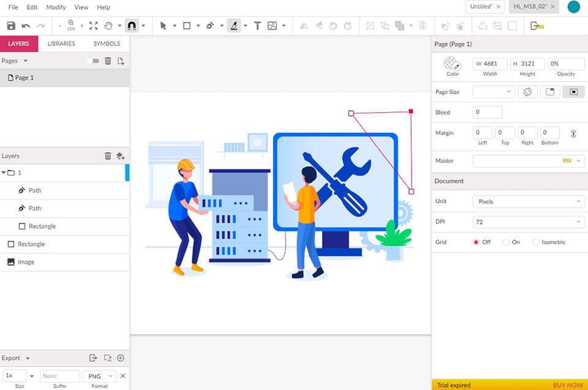The height and width of the screenshot is (390, 588).
Task: Select the Hand pan tool
Action: 108,26
